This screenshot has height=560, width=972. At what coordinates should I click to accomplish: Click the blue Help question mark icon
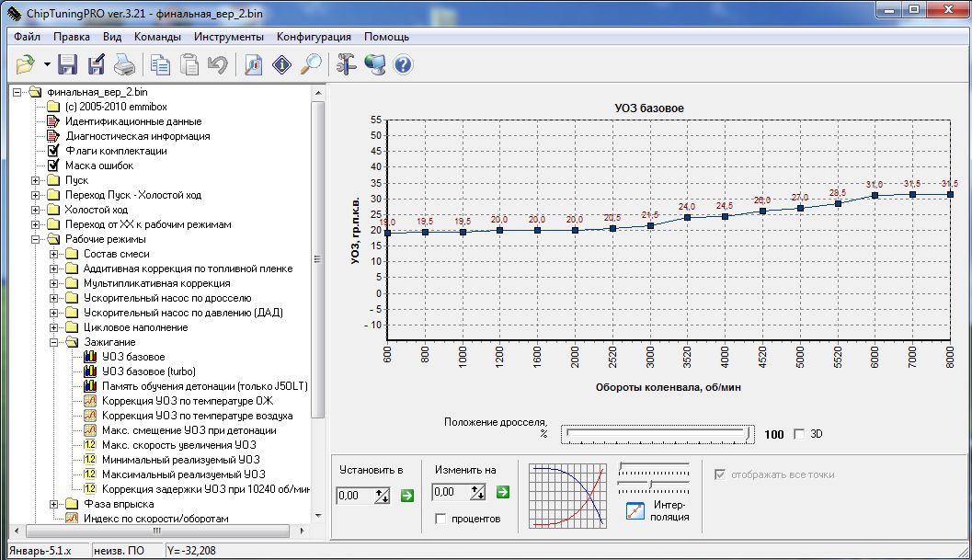(403, 64)
